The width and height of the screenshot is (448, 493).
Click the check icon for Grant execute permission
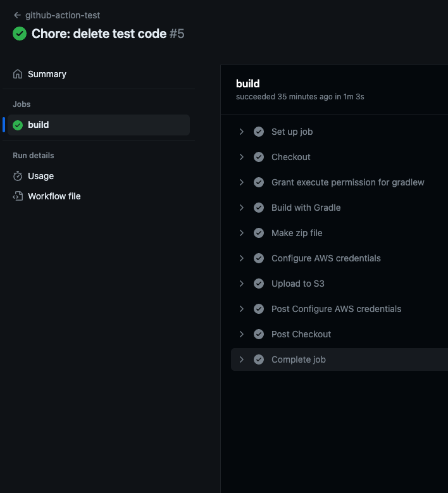click(259, 182)
